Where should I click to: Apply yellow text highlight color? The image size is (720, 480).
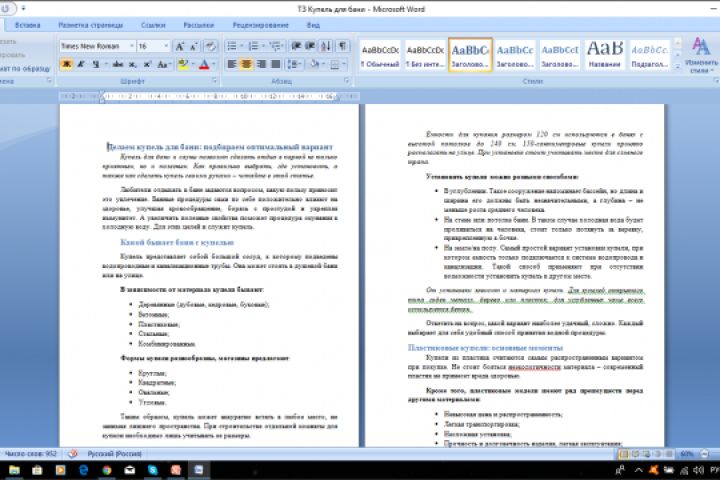(183, 64)
